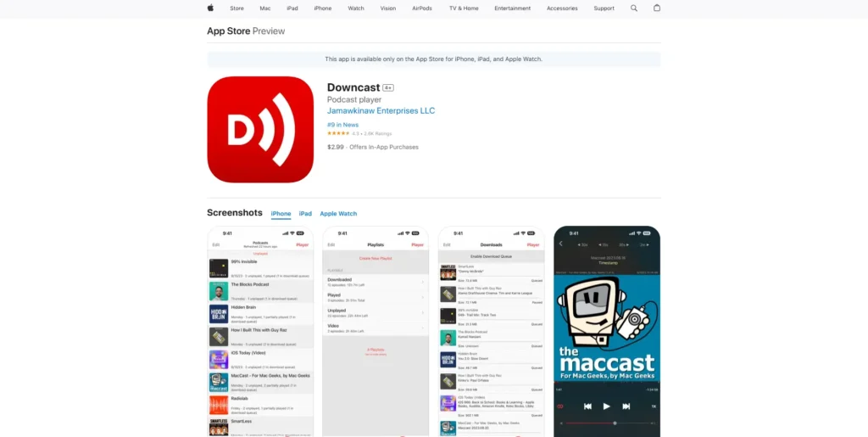Click 'iOS Today (Video)' row
This screenshot has height=437, width=868.
[260, 360]
